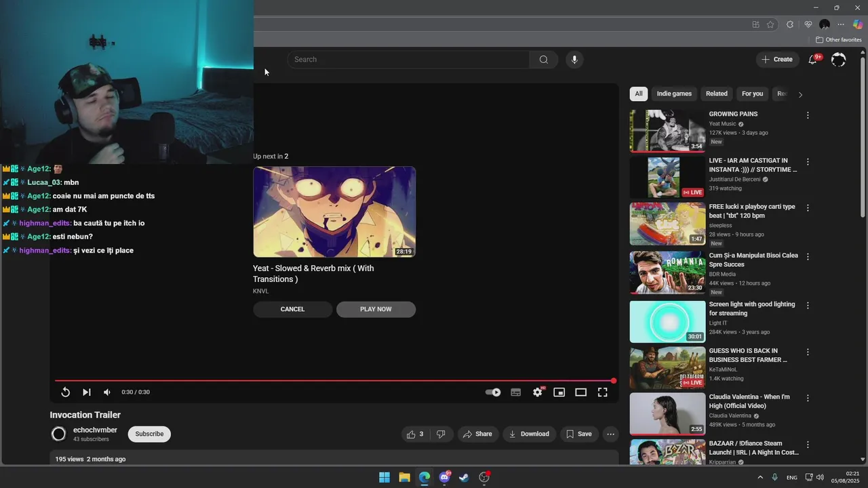This screenshot has width=868, height=488.
Task: Open Other favorites folder
Action: (838, 40)
